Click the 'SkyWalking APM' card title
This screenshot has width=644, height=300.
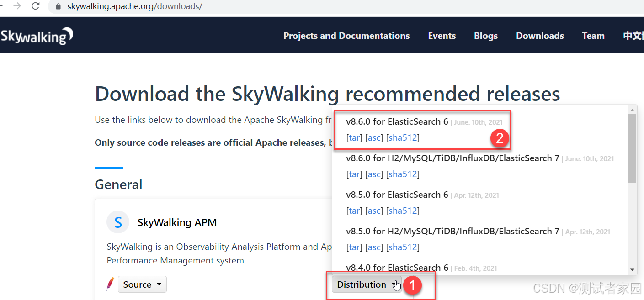tap(177, 222)
